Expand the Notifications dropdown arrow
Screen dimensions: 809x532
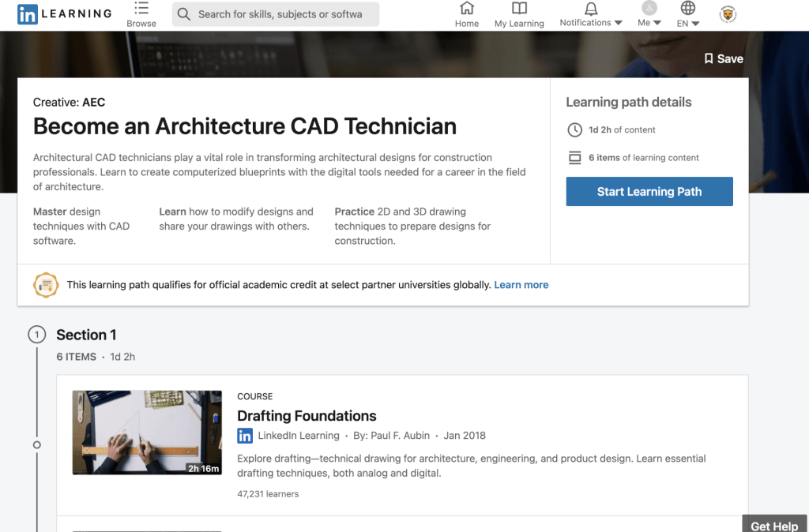pos(618,23)
